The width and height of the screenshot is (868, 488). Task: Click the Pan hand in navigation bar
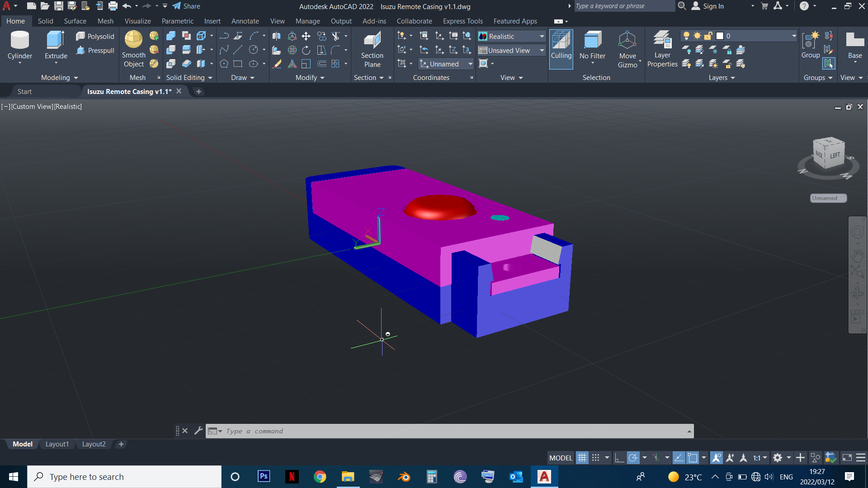pos(857,256)
